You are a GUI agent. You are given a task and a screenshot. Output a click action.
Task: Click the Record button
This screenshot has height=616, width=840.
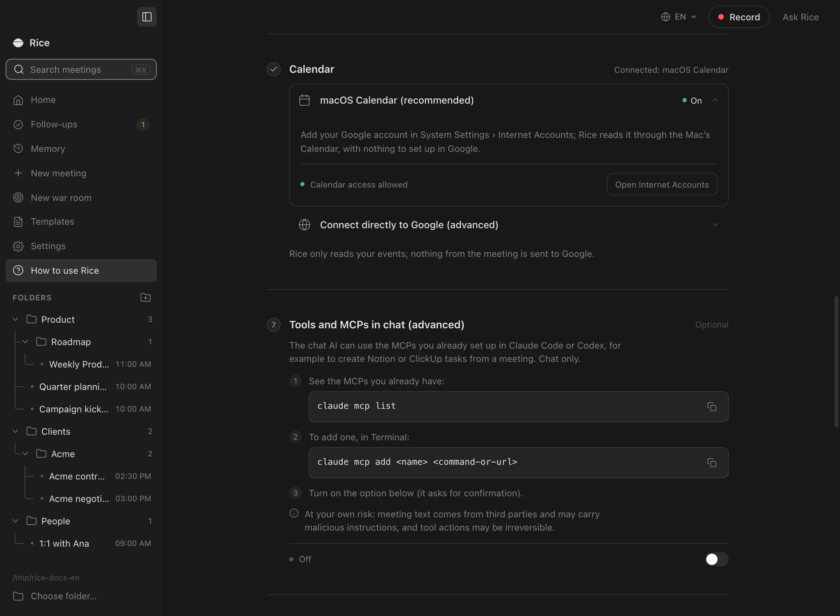(x=738, y=17)
